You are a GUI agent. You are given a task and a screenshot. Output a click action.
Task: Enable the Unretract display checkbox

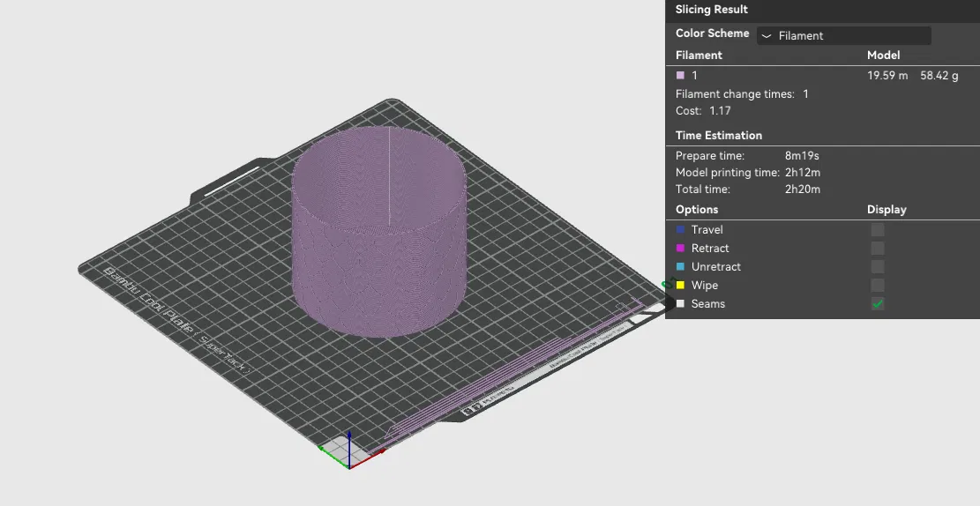tap(878, 267)
